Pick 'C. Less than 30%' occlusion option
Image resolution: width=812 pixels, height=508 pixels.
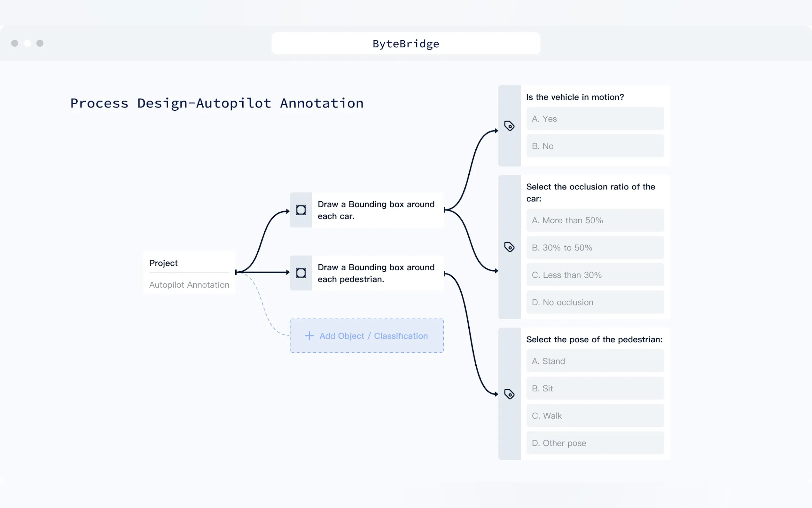(595, 275)
